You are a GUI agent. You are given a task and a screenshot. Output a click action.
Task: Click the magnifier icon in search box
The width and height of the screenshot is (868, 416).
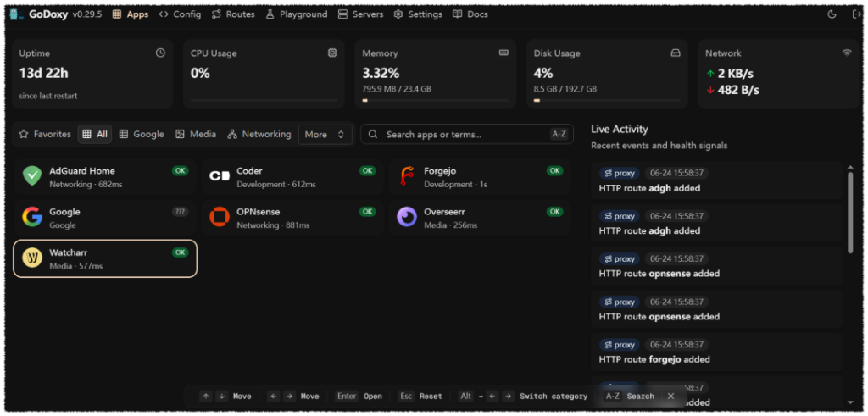373,135
